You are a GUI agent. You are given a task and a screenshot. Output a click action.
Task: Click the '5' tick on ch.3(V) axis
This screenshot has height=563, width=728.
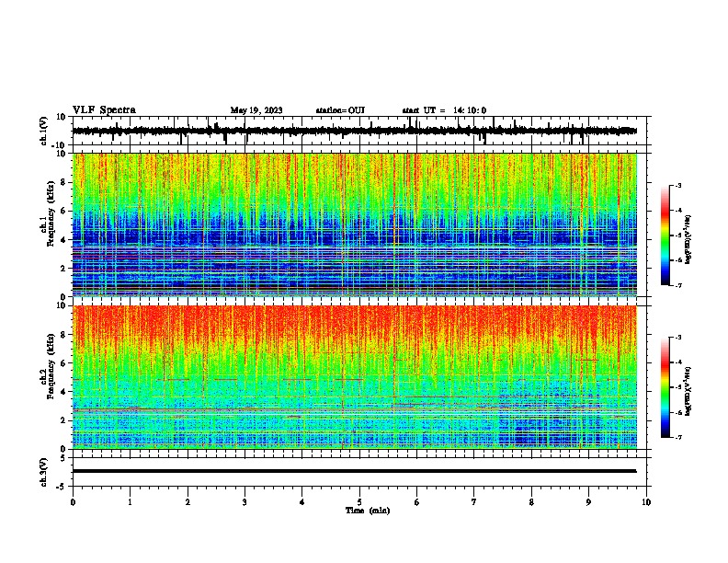pyautogui.click(x=63, y=457)
